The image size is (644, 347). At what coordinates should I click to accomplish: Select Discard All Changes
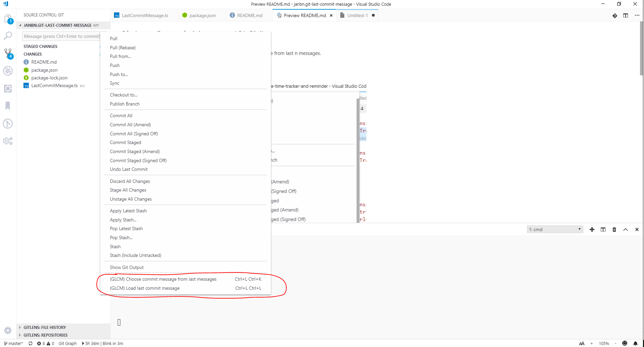pos(185,181)
